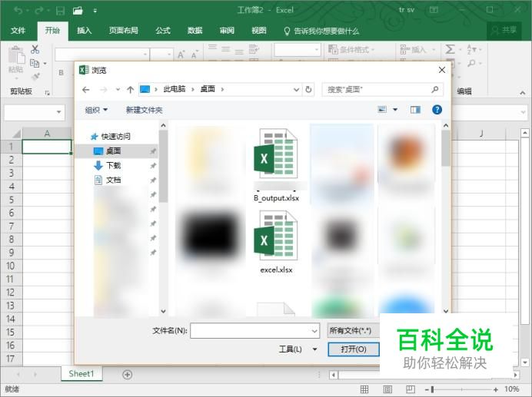Select cell A1 in the worksheet
Image resolution: width=532 pixels, height=397 pixels.
tap(47, 147)
